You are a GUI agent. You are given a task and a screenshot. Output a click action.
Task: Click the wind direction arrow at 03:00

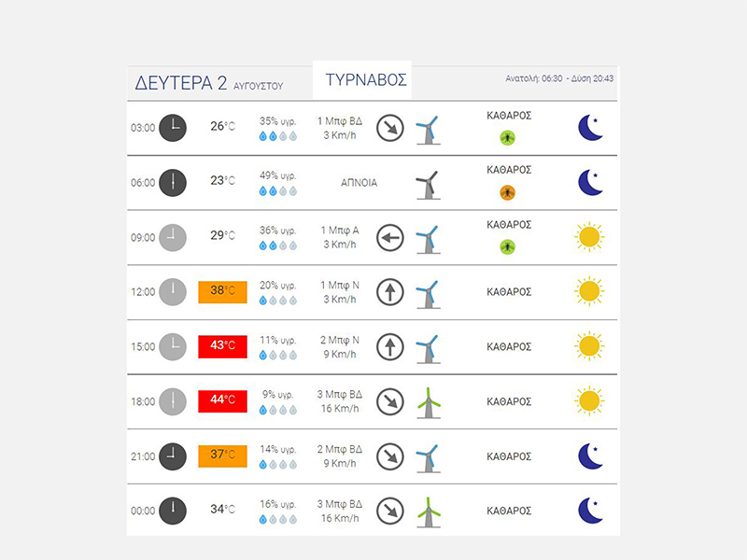point(389,128)
